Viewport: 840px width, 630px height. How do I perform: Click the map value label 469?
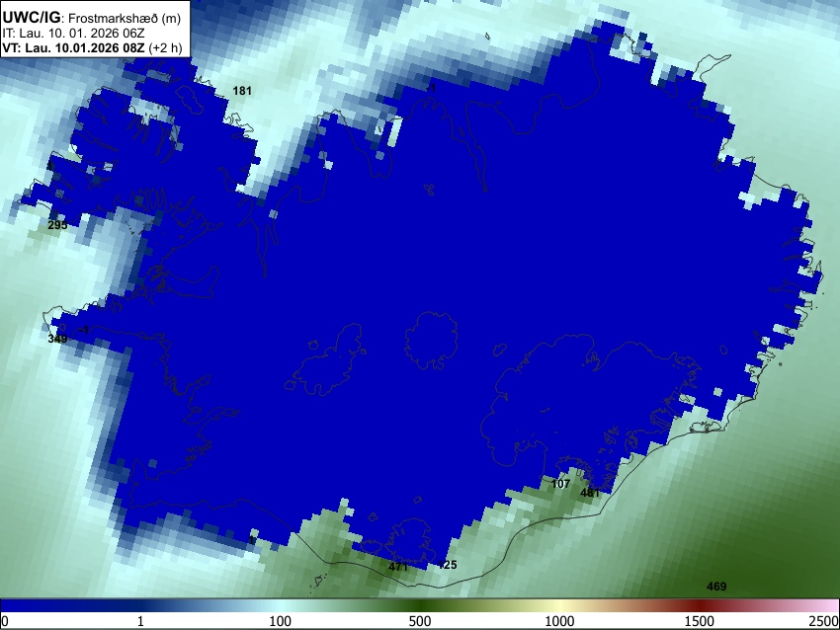(x=716, y=587)
